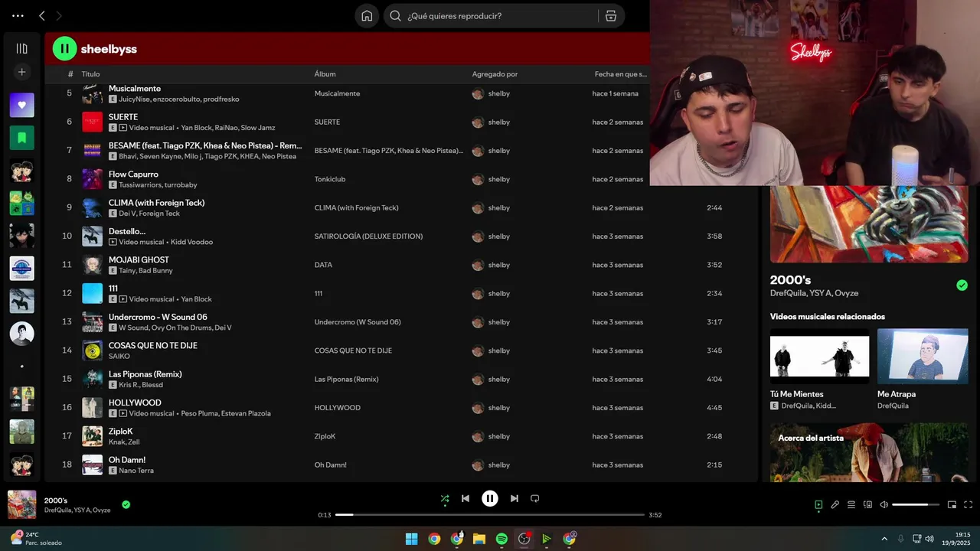Screen dimensions: 980x551
Task: Click the ZiploK track title
Action: pos(121,431)
